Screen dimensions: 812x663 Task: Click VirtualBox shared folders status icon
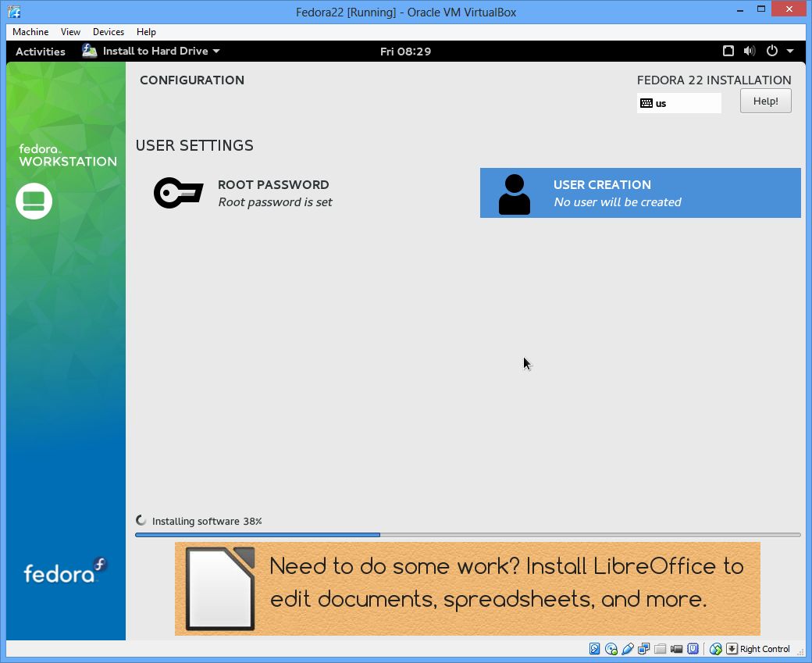(660, 648)
